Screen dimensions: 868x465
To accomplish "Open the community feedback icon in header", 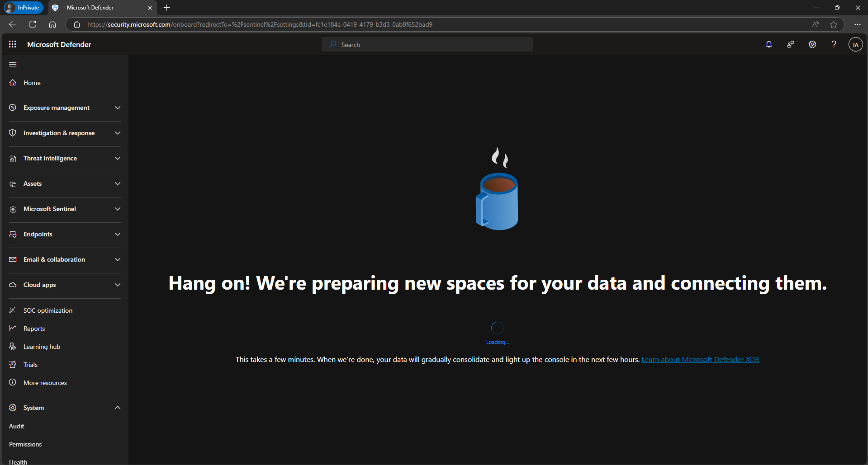I will pyautogui.click(x=791, y=44).
